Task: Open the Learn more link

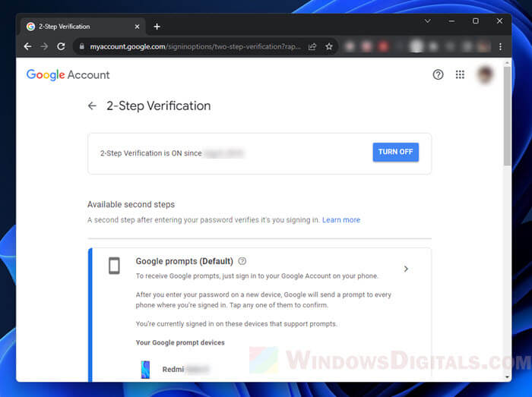Action: pyautogui.click(x=341, y=220)
